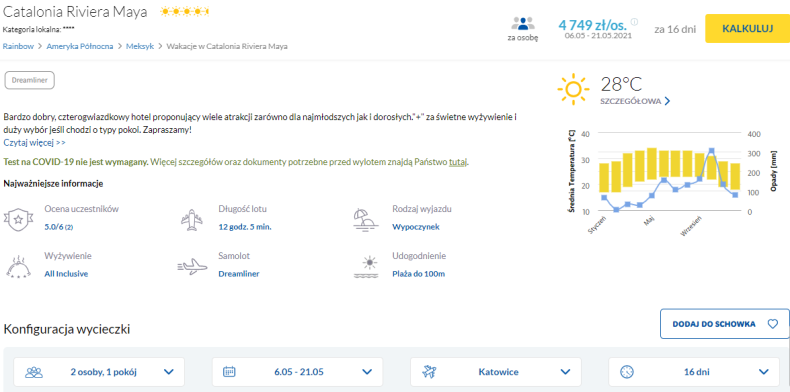Open the Meksyk breadcrumb link
The width and height of the screenshot is (790, 392).
point(140,46)
